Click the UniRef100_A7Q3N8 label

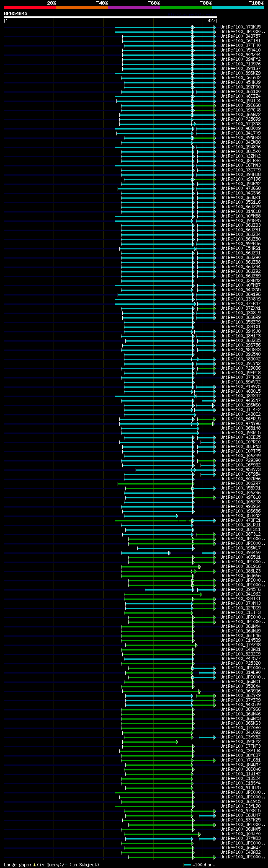pos(240,124)
